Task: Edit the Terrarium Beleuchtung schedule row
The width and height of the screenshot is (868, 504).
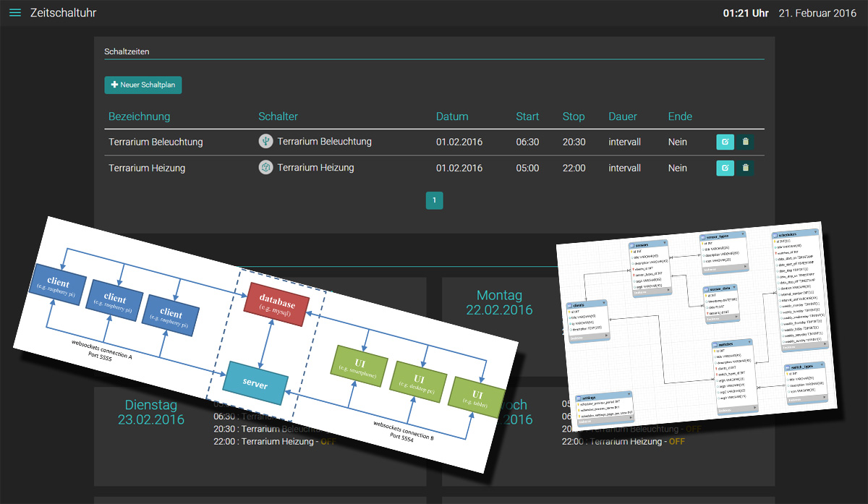Action: point(725,142)
